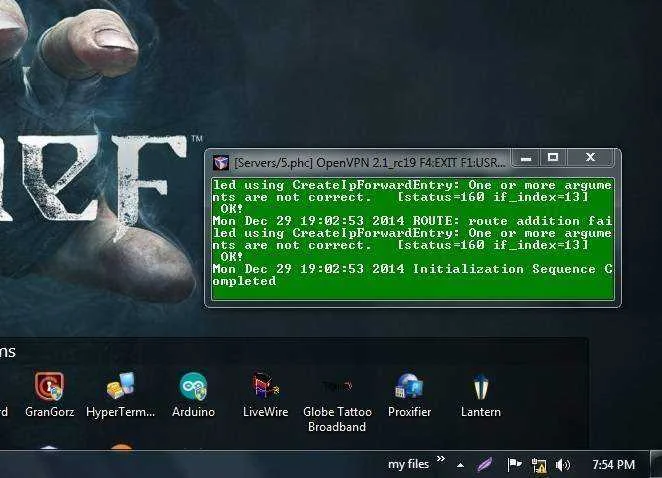This screenshot has width=662, height=478.
Task: Open the Arduino shortcut
Action: pos(193,395)
